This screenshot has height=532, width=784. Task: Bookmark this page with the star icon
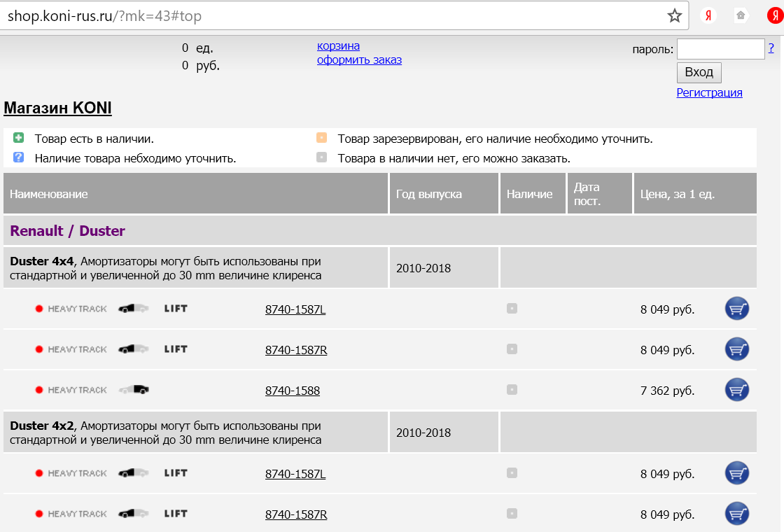coord(674,15)
